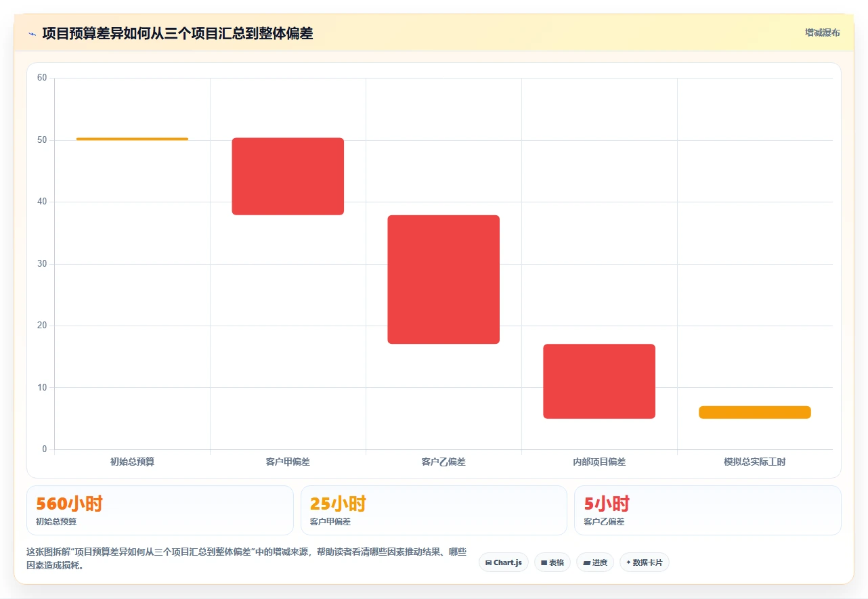Click the 内部项目偏差 x-axis label
868x599 pixels.
[x=599, y=462]
